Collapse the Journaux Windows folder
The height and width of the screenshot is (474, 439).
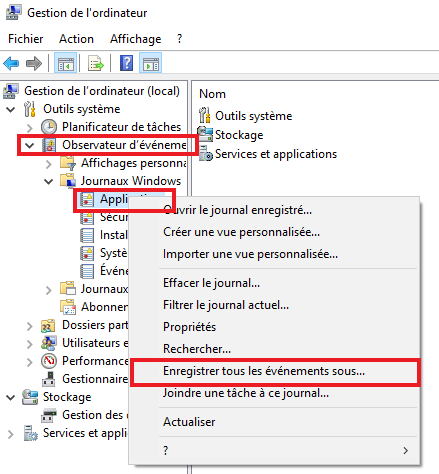click(x=49, y=181)
